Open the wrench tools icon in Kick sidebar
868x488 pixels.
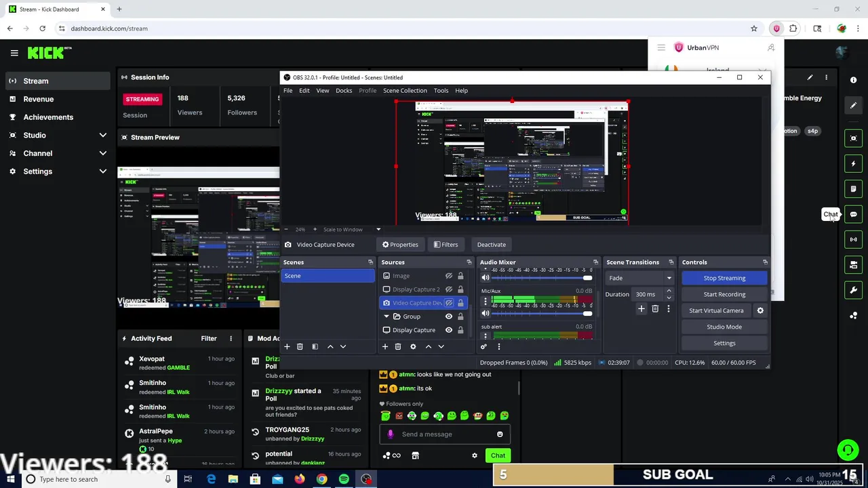(853, 290)
